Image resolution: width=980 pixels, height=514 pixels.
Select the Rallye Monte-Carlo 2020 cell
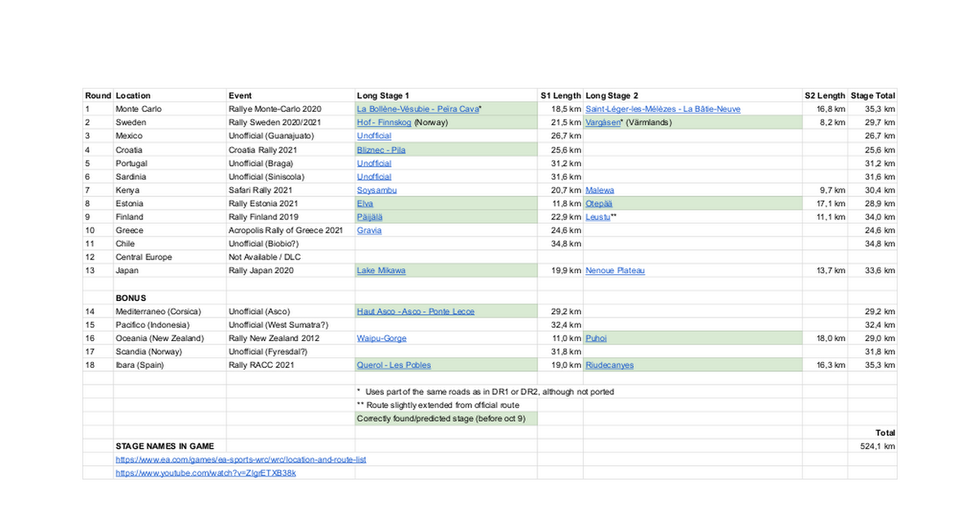291,109
